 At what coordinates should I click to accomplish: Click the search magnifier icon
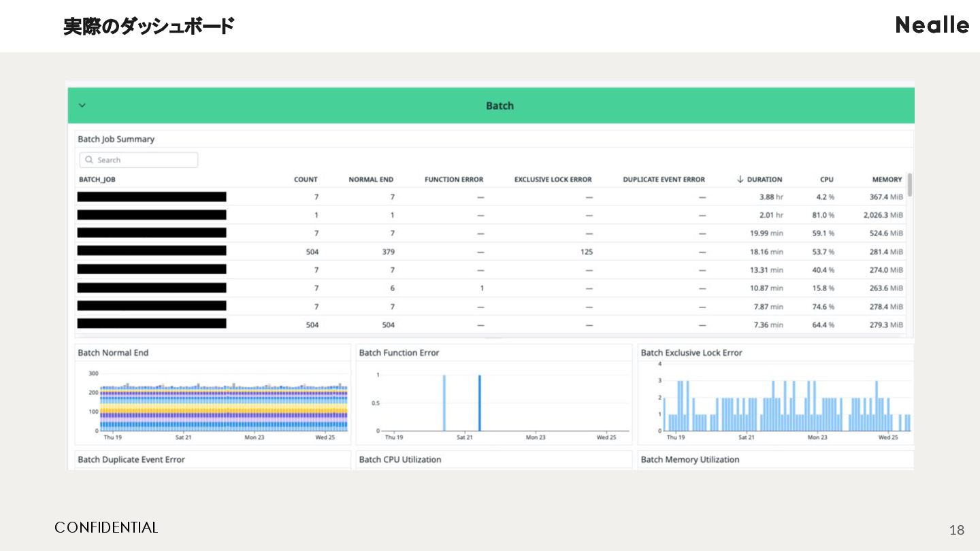coord(89,160)
